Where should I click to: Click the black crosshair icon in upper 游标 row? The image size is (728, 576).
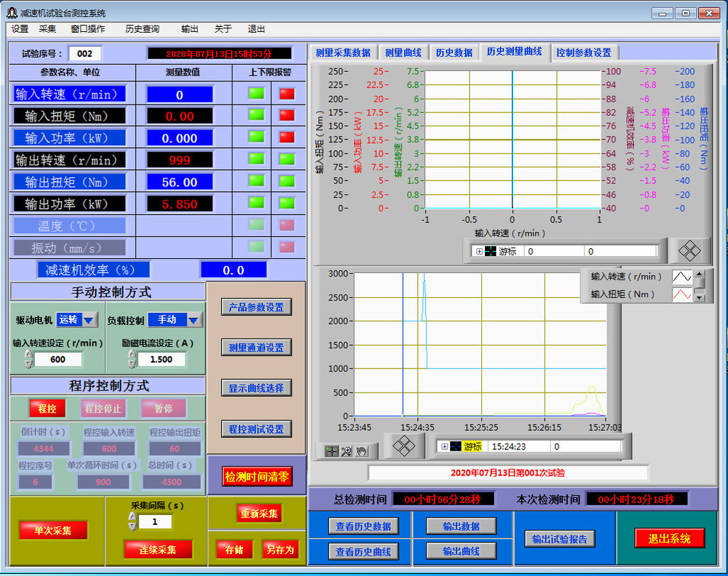(491, 251)
